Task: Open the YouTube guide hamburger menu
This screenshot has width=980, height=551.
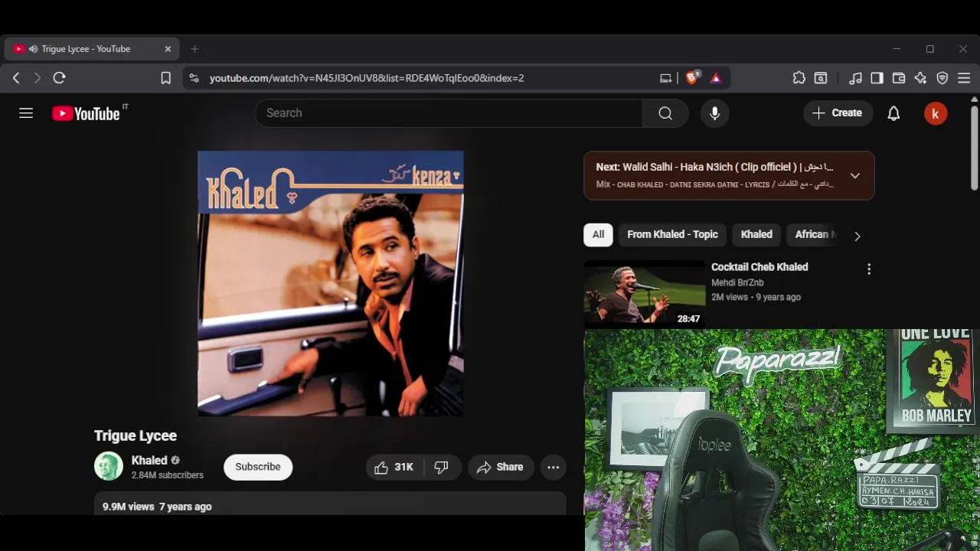Action: click(x=26, y=113)
